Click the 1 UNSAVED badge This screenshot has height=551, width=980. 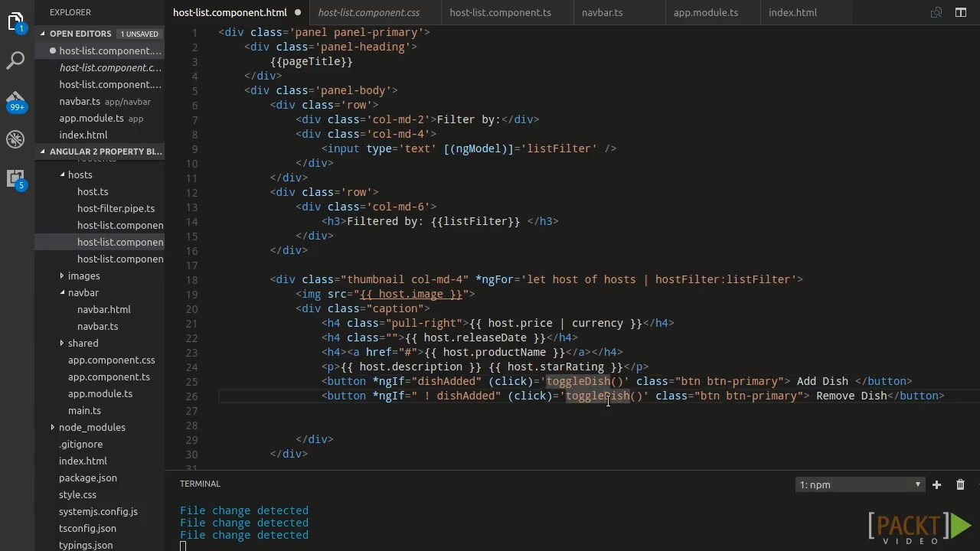tap(139, 34)
